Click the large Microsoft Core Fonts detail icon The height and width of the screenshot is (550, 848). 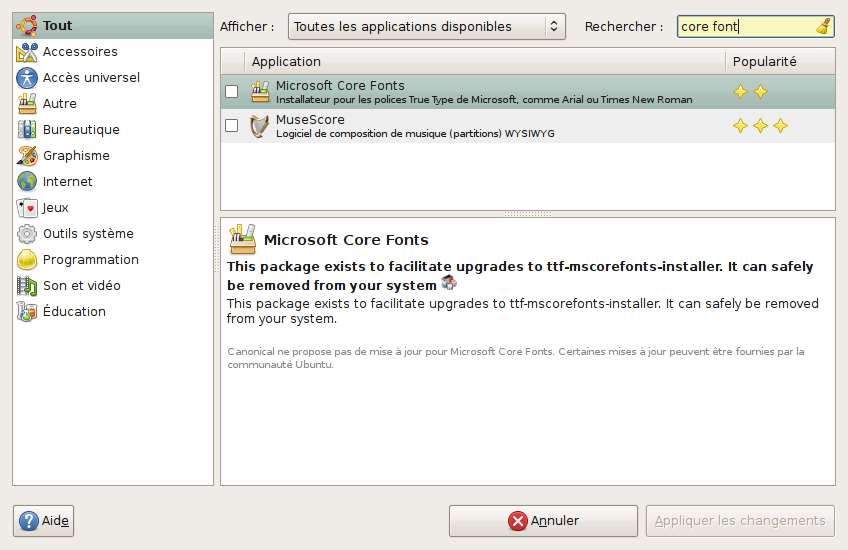click(x=242, y=239)
